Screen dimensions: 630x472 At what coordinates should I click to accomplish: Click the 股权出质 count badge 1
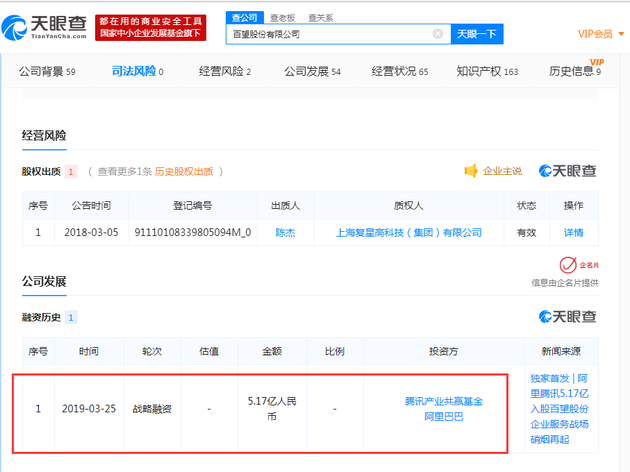71,172
